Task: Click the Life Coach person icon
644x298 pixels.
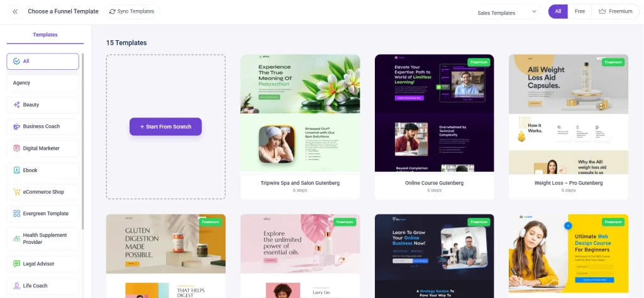Action: tap(16, 285)
